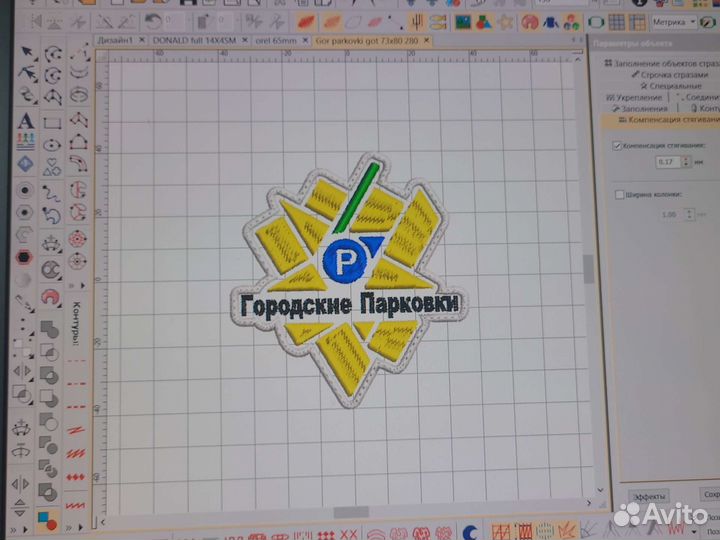The width and height of the screenshot is (720, 540).
Task: Choose the Reshape Object arrow tool
Action: pyautogui.click(x=27, y=73)
